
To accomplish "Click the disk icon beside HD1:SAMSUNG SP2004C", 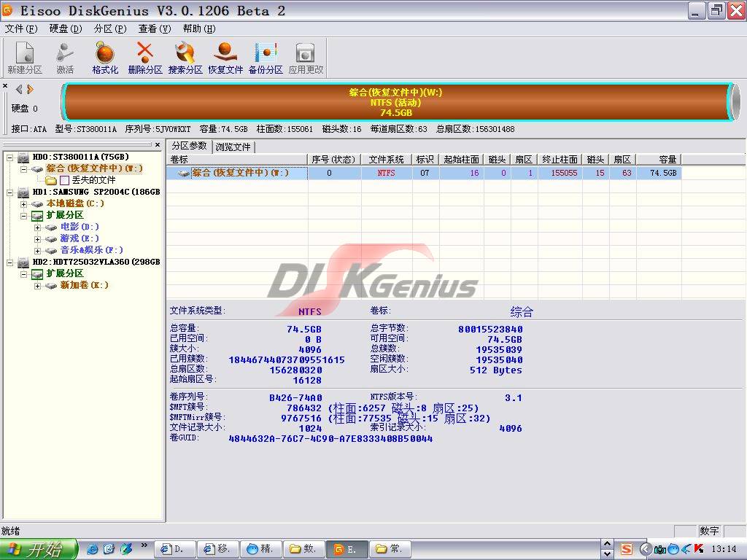I will pyautogui.click(x=23, y=192).
